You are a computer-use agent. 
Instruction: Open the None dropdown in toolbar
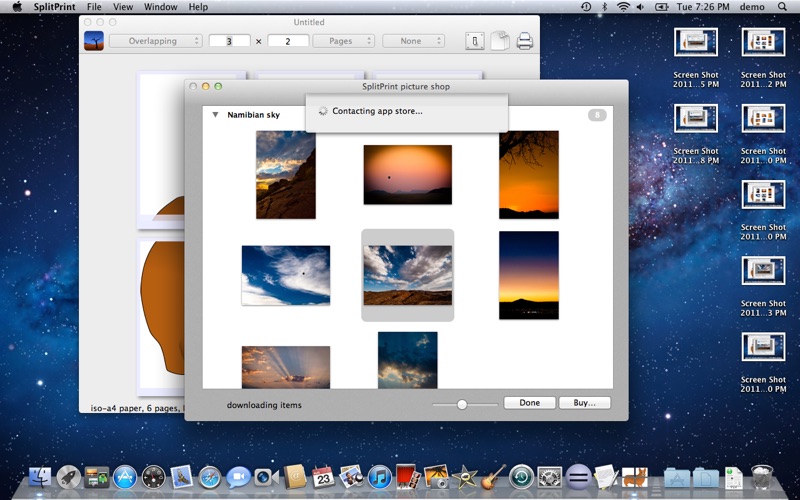[413, 41]
